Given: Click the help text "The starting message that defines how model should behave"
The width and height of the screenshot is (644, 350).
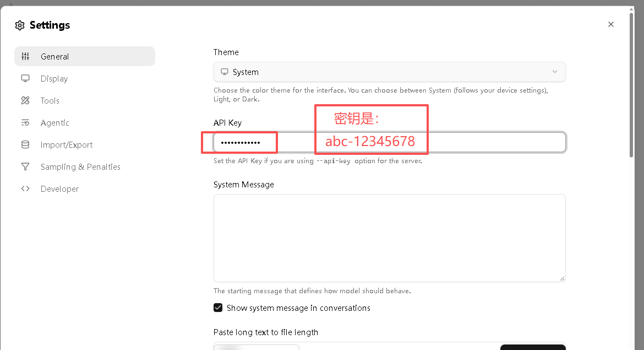Looking at the screenshot, I should coord(312,291).
